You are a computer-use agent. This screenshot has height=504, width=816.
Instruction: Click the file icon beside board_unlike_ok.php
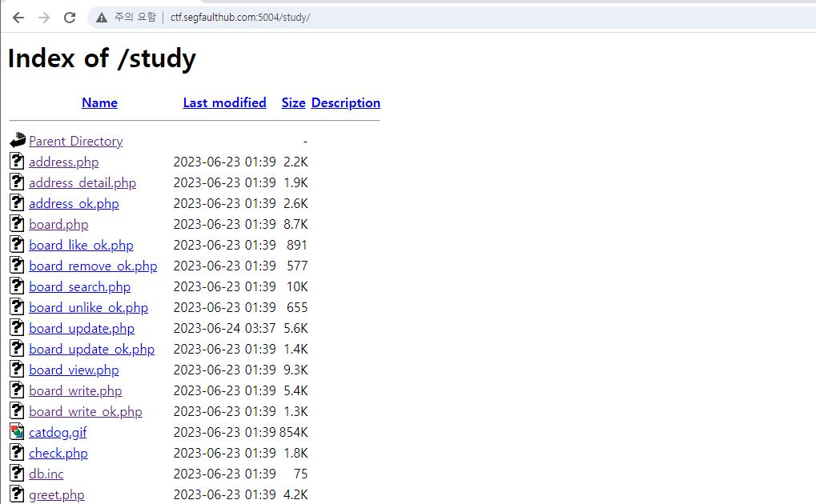(x=17, y=306)
